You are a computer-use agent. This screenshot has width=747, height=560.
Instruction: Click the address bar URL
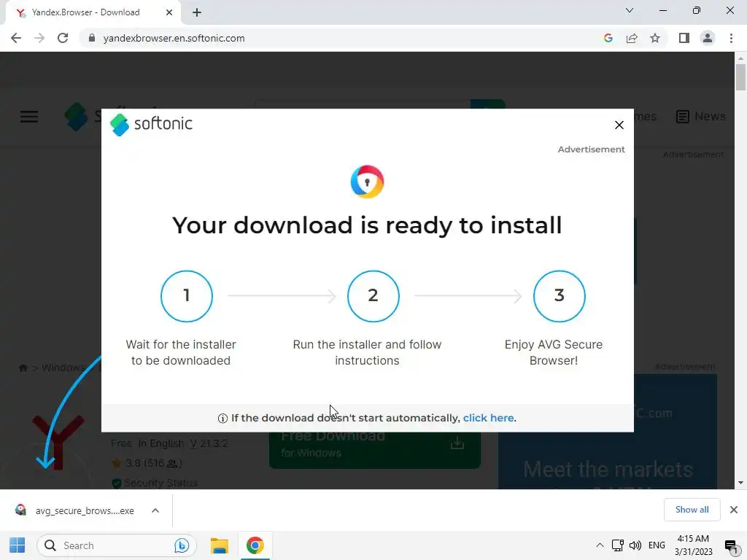tap(174, 38)
